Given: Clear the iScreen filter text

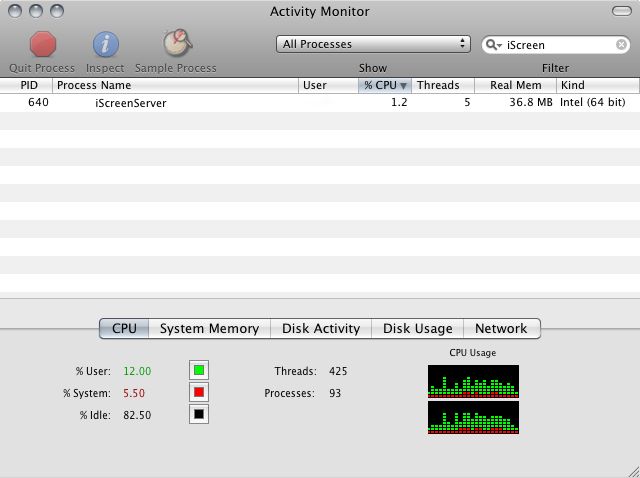Looking at the screenshot, I should click(x=621, y=44).
